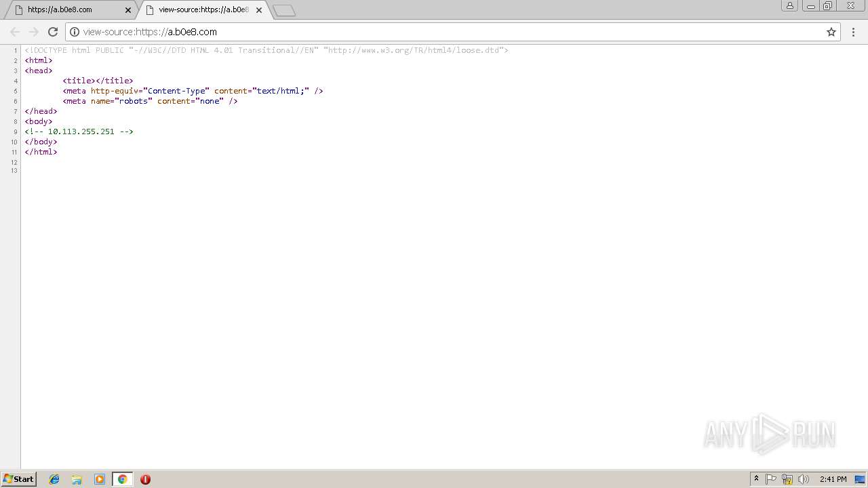Open Windows Explorer folder icon in taskbar
868x488 pixels.
[x=77, y=479]
